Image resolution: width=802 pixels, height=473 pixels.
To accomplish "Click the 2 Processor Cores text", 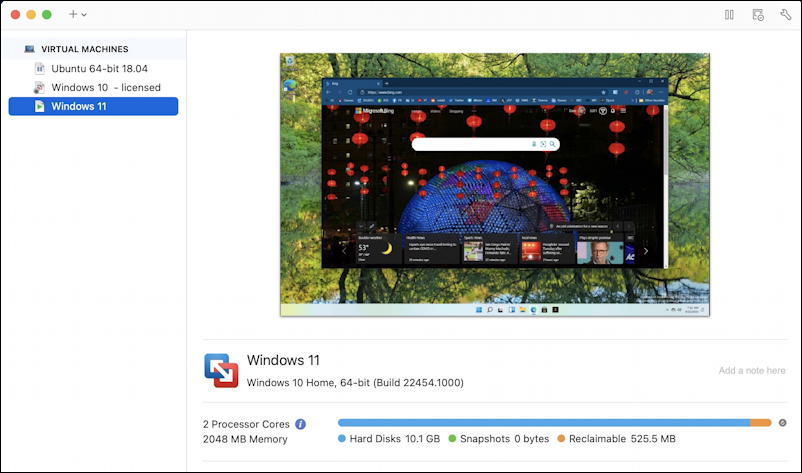I will click(x=246, y=424).
